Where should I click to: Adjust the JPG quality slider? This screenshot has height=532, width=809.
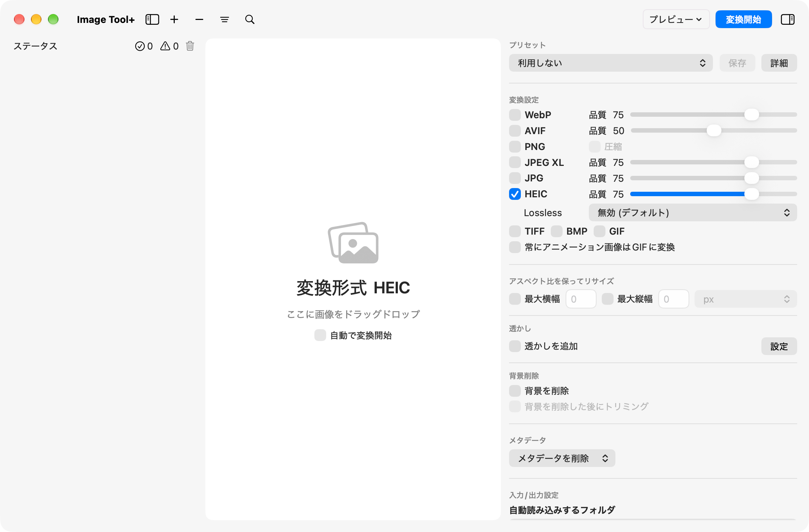point(714,178)
